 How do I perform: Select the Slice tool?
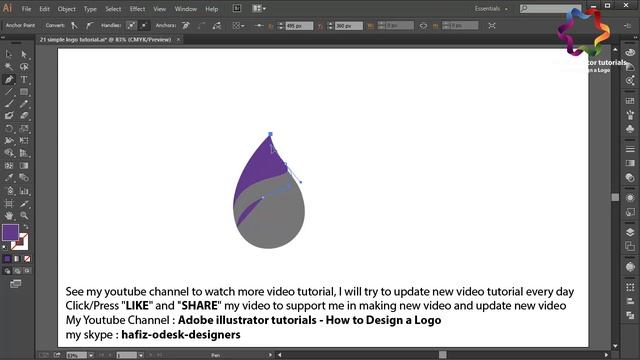(24, 203)
